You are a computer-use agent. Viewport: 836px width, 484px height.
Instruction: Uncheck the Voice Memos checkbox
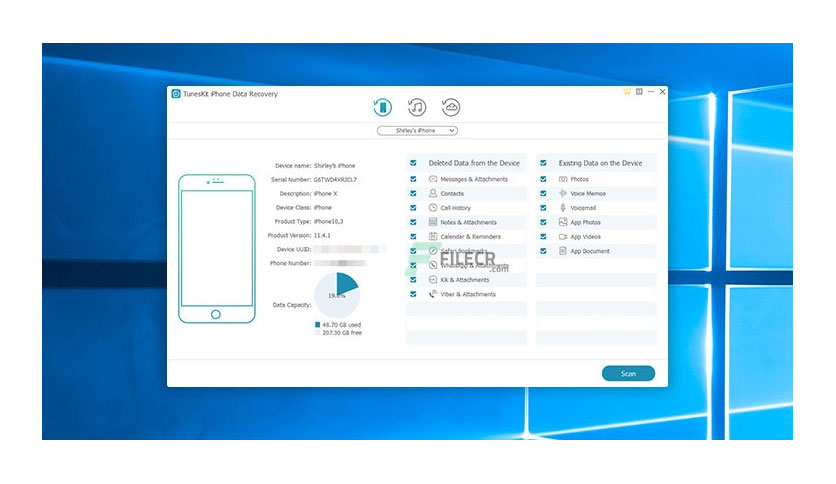pos(543,193)
